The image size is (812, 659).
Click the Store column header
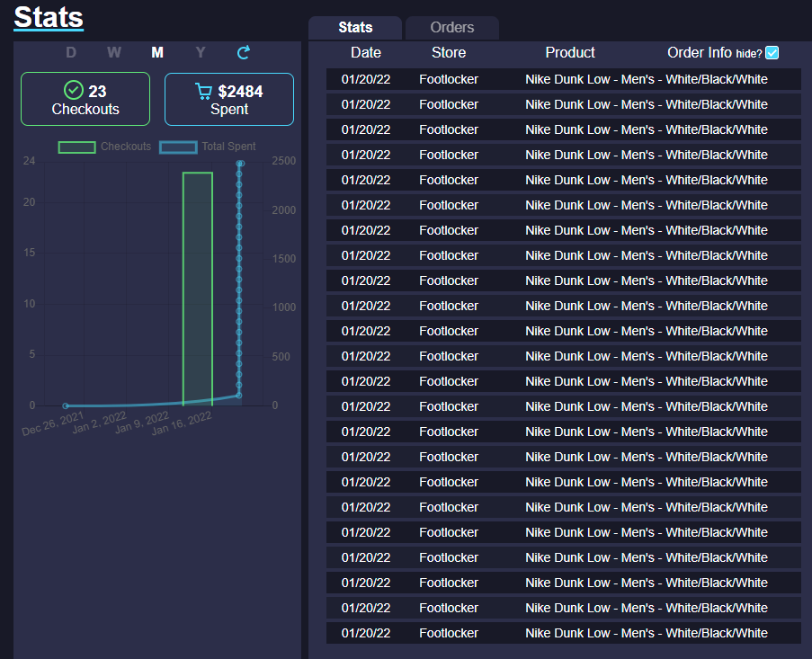tap(449, 53)
